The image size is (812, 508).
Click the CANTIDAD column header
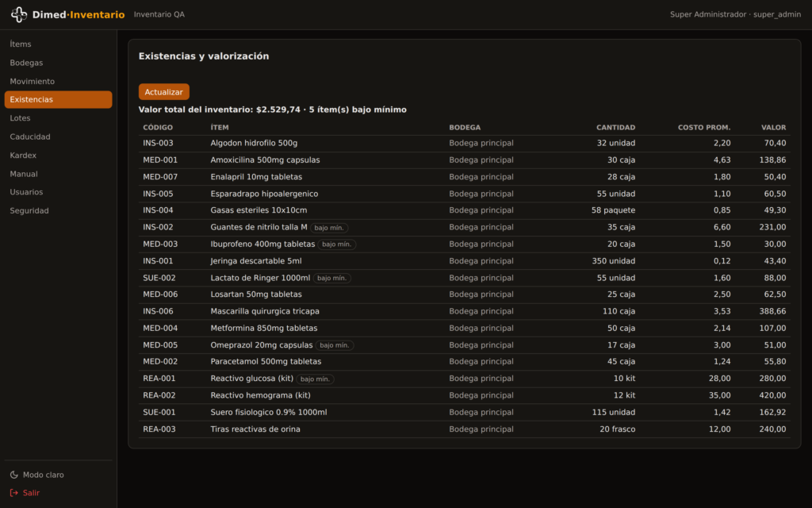[615, 128]
